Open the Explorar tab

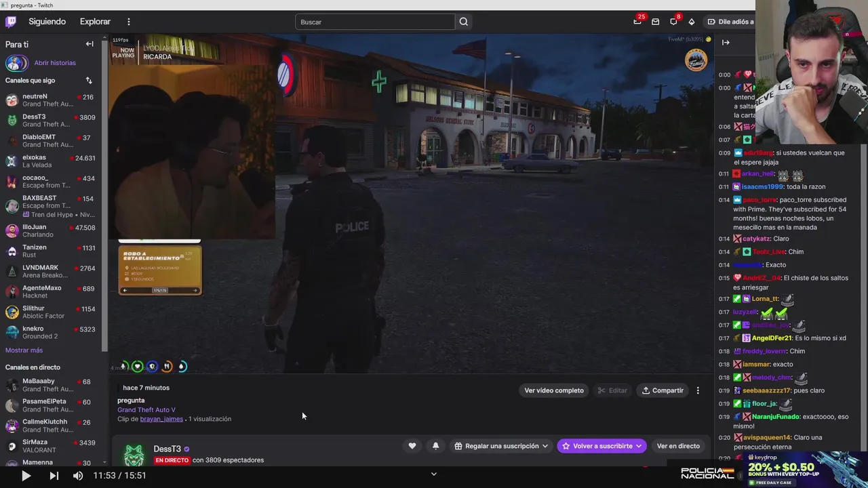[95, 22]
